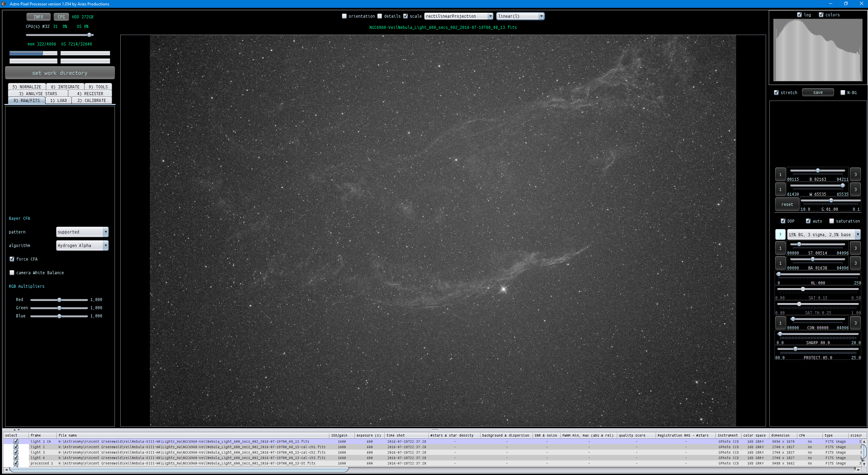Click the '3' button right of W slider
The image size is (868, 475).
pos(855,189)
